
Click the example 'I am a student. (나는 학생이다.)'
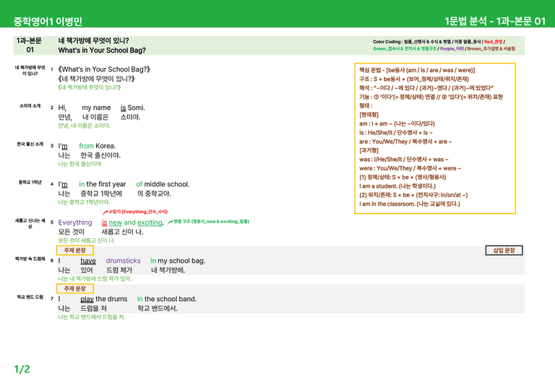click(x=397, y=186)
